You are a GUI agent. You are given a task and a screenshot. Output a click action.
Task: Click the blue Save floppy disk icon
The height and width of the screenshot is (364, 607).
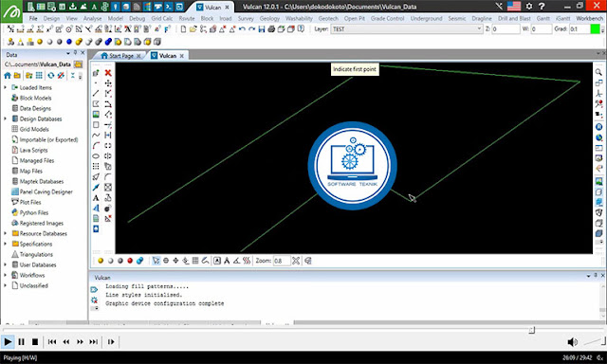click(x=262, y=29)
